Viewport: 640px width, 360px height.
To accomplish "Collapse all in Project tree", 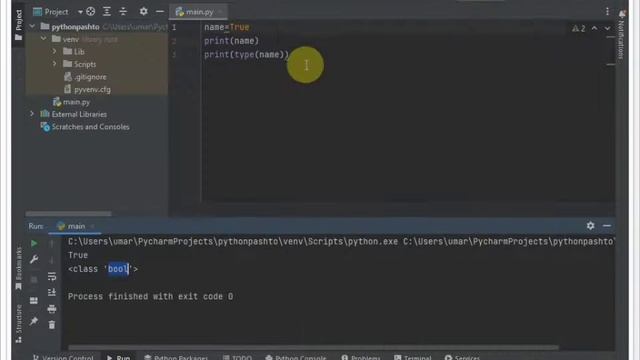I will click(123, 12).
